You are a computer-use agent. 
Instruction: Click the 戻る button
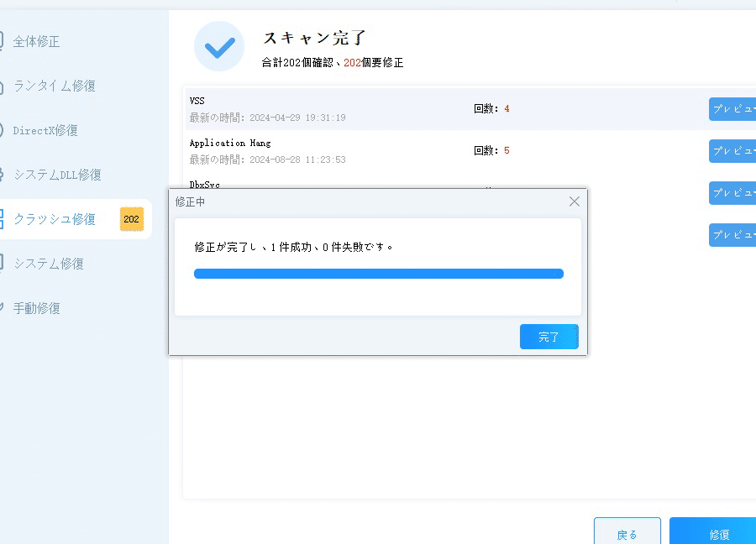[627, 534]
